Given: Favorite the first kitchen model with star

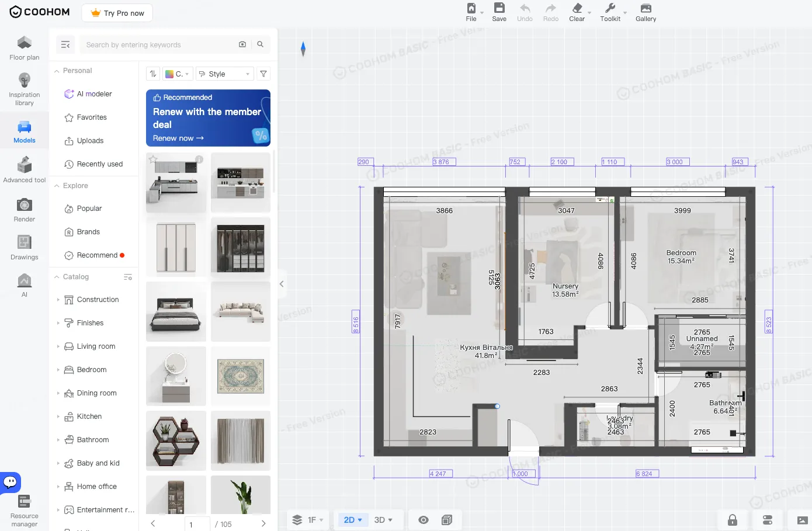Looking at the screenshot, I should pyautogui.click(x=153, y=159).
